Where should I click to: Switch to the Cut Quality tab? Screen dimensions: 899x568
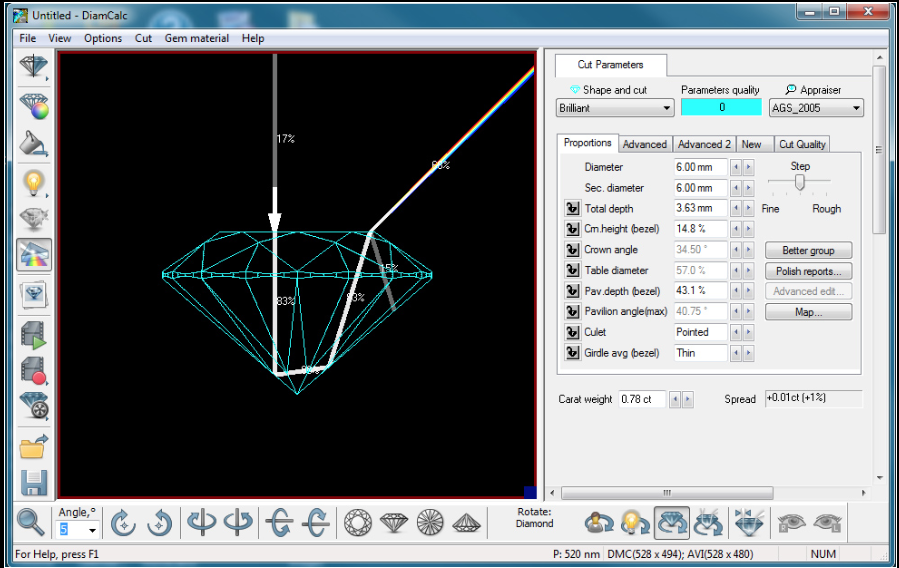(802, 144)
